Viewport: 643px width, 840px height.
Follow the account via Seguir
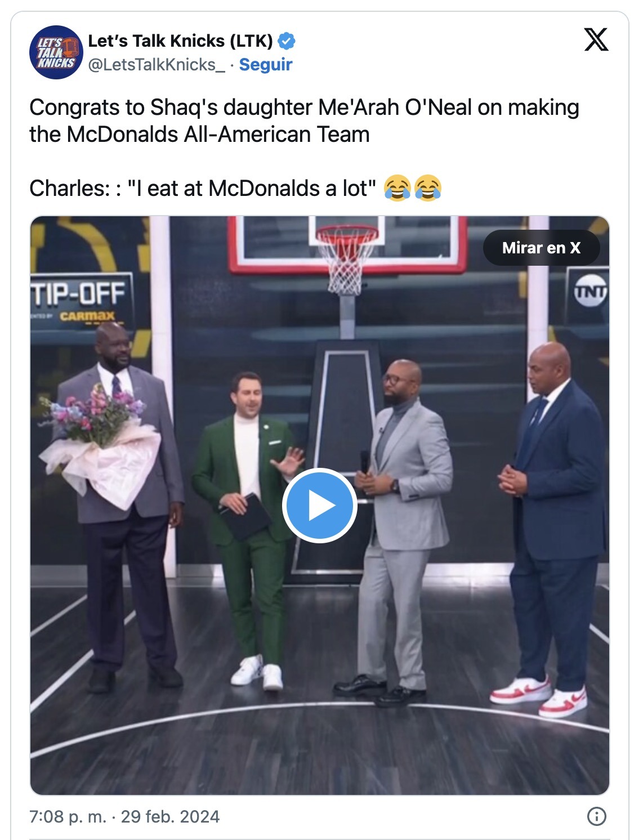(x=266, y=65)
